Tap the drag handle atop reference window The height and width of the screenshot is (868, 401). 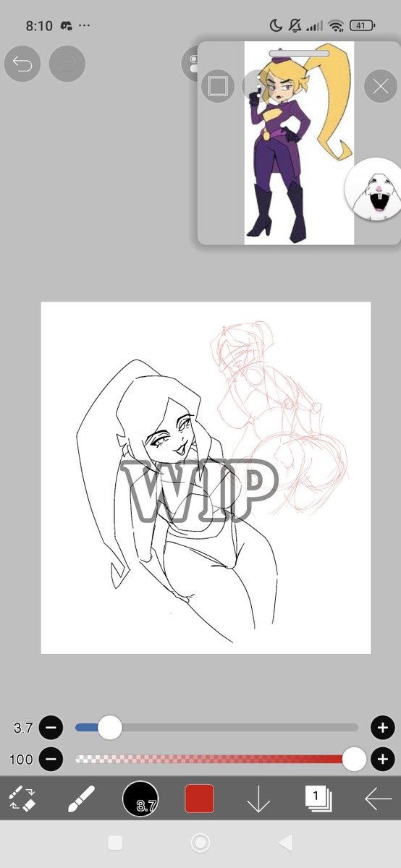[x=299, y=53]
